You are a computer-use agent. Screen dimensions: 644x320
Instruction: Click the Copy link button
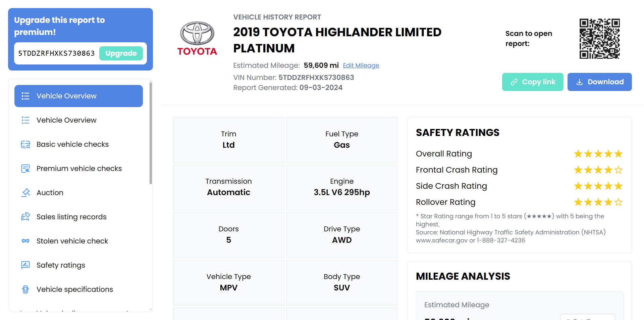pos(532,82)
